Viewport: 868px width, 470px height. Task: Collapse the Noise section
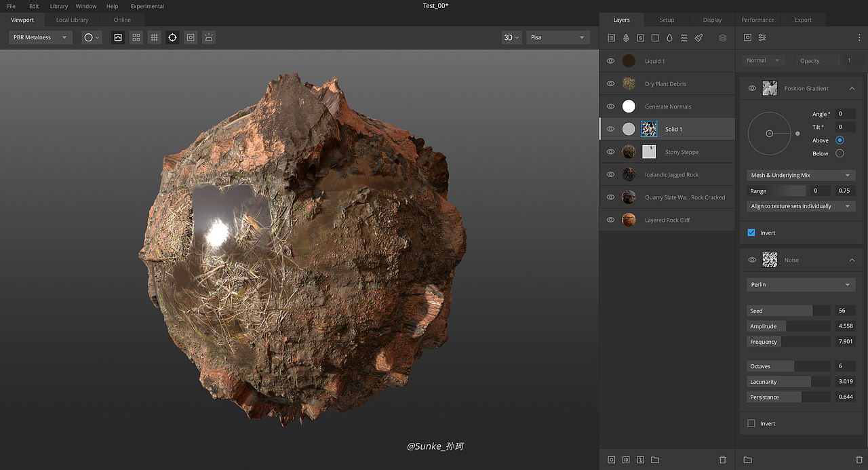point(852,260)
